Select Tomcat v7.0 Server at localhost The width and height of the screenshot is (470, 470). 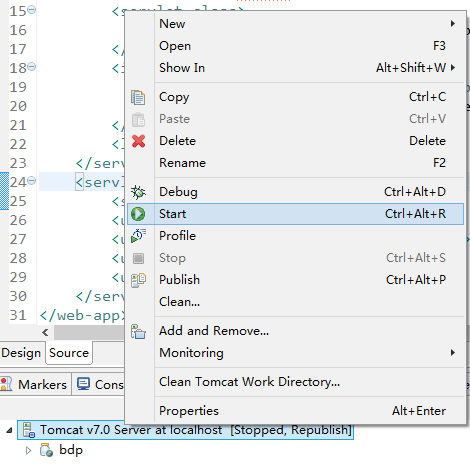pos(185,430)
